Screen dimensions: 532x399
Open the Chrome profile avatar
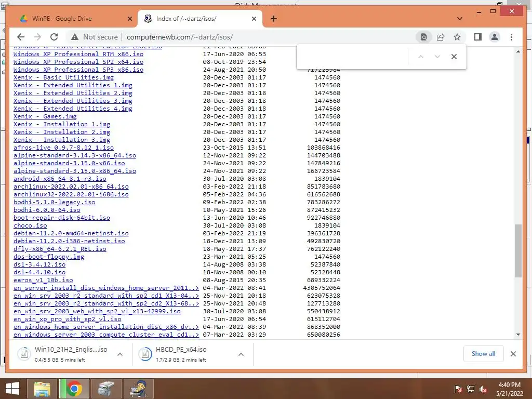[x=495, y=37]
